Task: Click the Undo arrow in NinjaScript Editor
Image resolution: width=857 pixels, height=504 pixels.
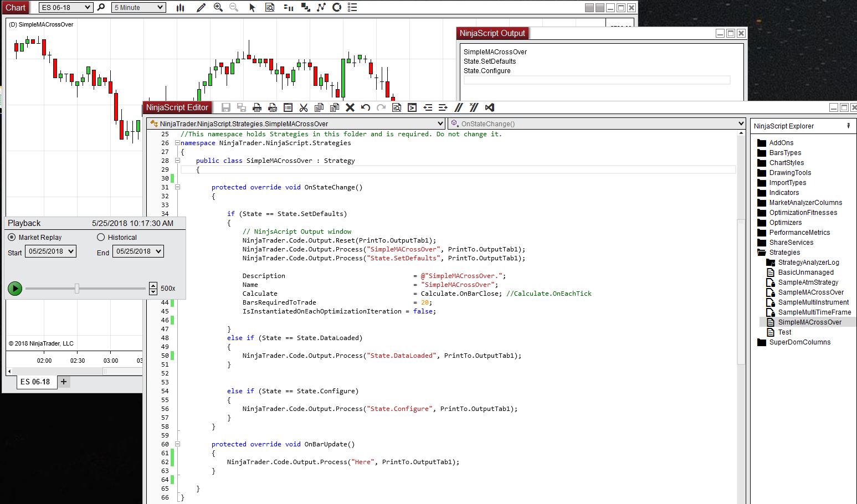Action: click(x=366, y=107)
